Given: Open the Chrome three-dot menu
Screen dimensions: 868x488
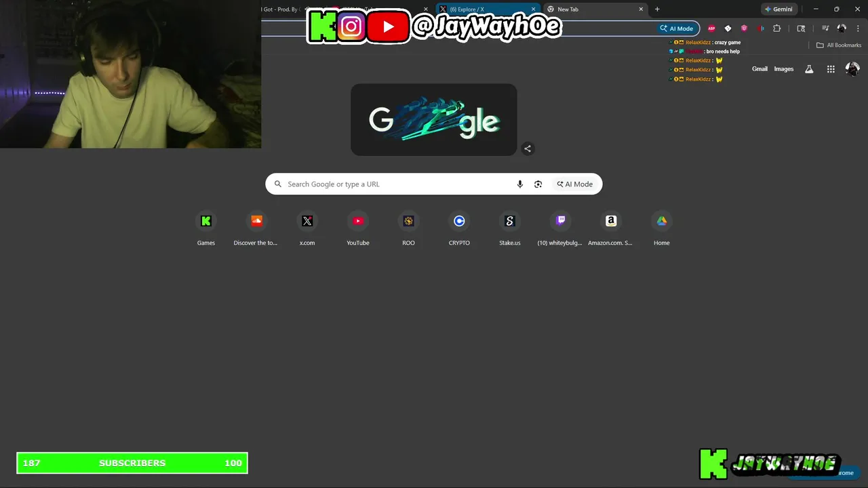Looking at the screenshot, I should 859,28.
